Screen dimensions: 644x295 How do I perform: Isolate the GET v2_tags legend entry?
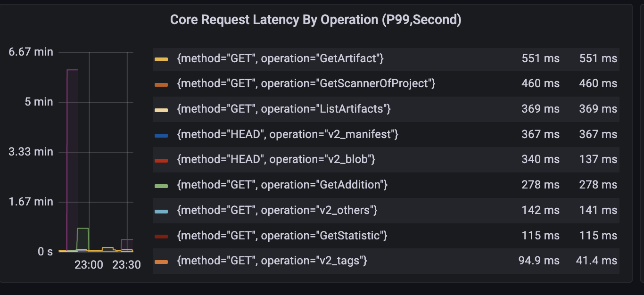(272, 261)
